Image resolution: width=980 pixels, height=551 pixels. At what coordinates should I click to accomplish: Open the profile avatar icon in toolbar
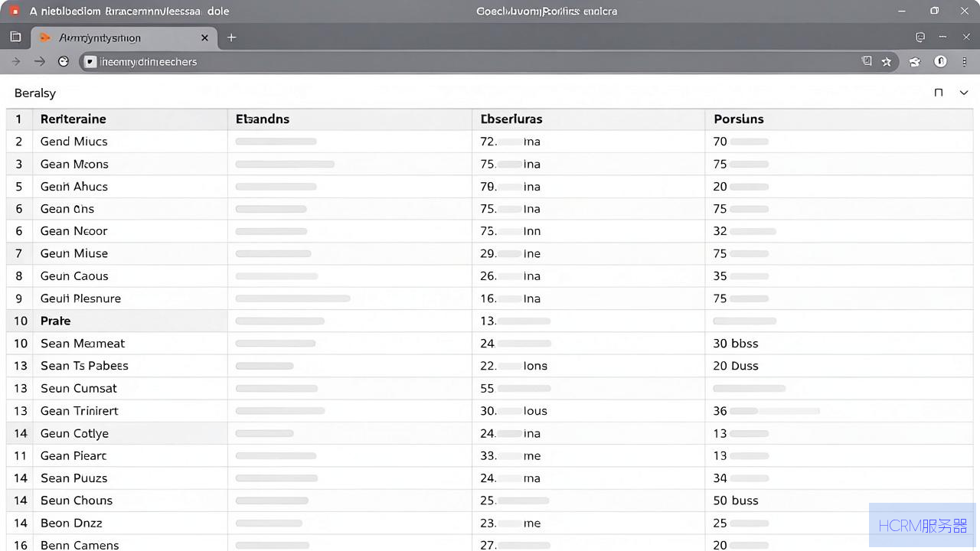pyautogui.click(x=940, y=62)
